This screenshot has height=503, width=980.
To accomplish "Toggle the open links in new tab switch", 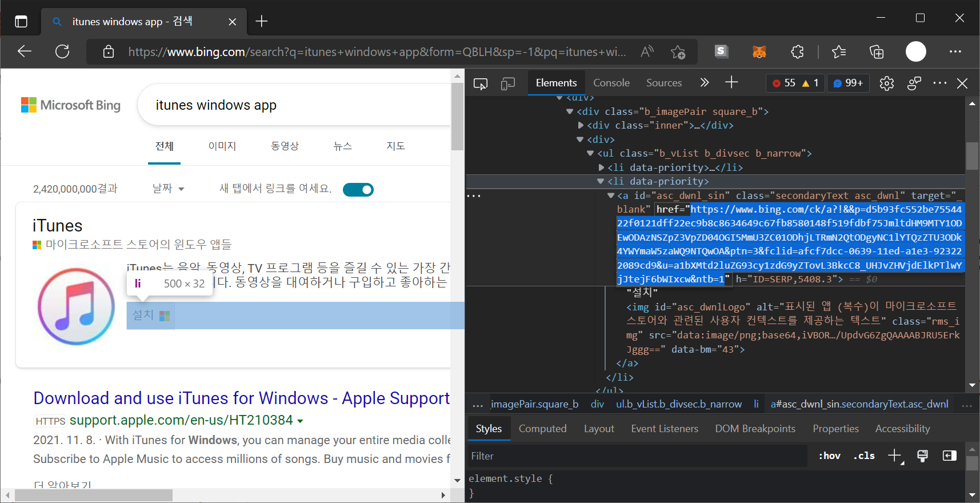I will click(358, 189).
